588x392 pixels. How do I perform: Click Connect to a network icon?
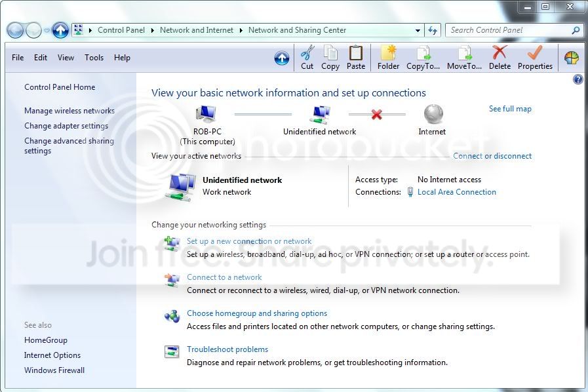tap(172, 280)
